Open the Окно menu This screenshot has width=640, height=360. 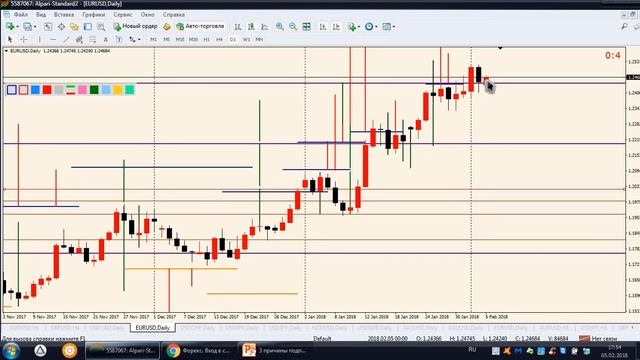pyautogui.click(x=147, y=15)
